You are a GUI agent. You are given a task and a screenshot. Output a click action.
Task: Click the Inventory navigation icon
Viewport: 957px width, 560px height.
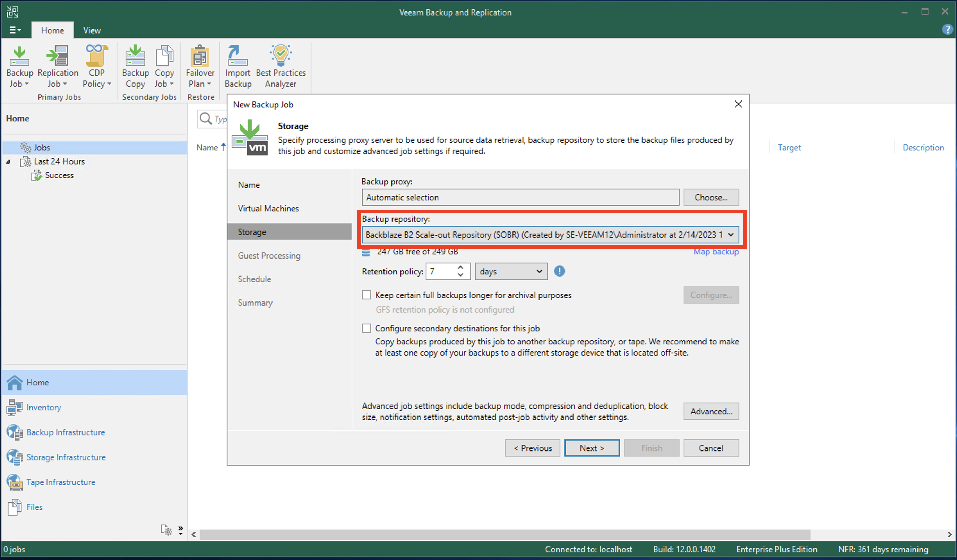click(x=15, y=408)
